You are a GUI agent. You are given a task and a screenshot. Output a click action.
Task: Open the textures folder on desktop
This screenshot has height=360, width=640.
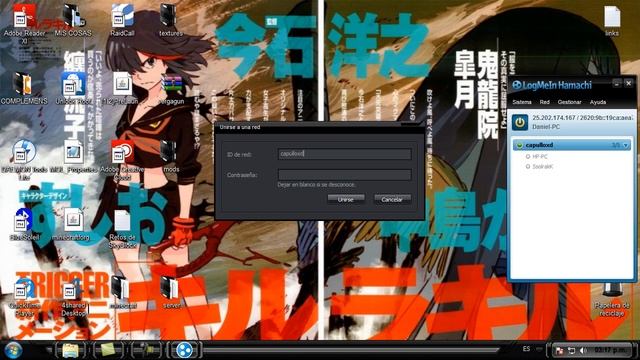(x=171, y=20)
